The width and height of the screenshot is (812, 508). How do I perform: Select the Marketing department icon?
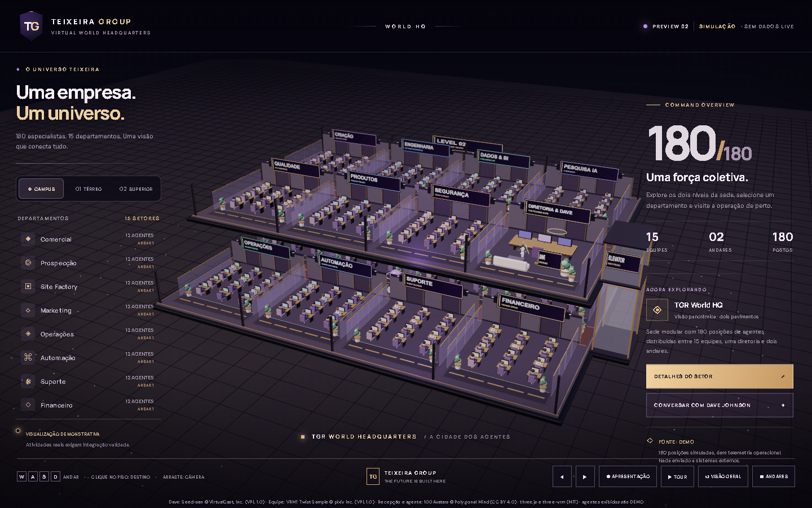click(28, 310)
